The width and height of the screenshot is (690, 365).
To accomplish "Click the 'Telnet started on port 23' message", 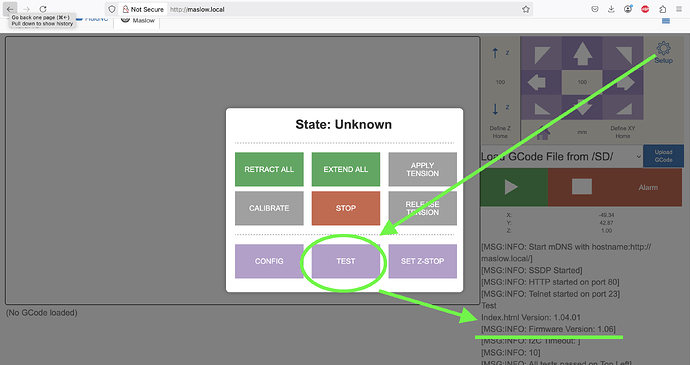I will click(550, 294).
